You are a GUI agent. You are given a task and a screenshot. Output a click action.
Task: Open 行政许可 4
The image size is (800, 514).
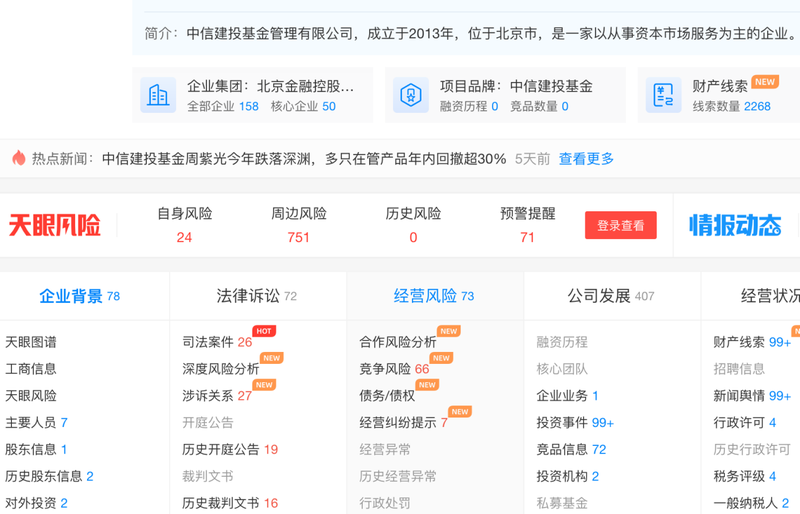coord(745,422)
